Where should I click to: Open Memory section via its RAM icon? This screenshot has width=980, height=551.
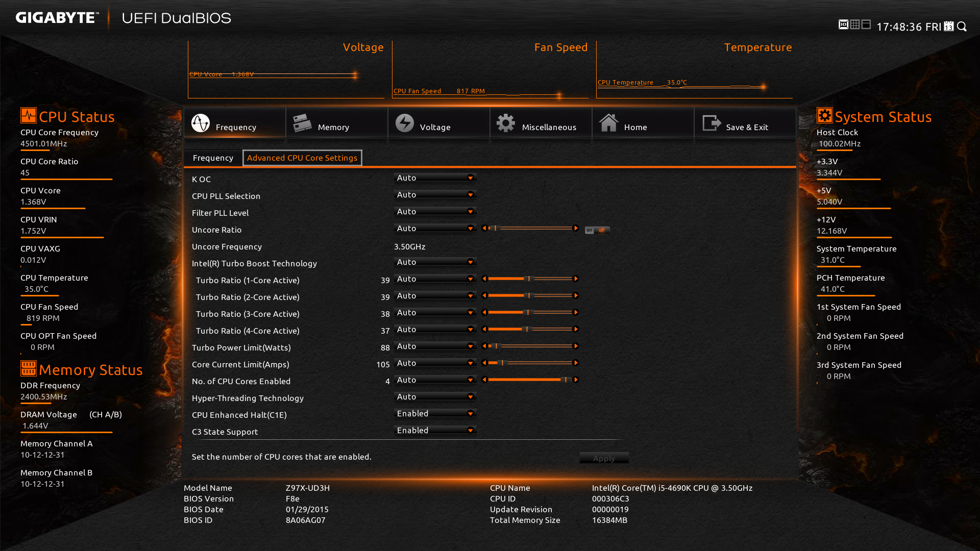(x=302, y=123)
